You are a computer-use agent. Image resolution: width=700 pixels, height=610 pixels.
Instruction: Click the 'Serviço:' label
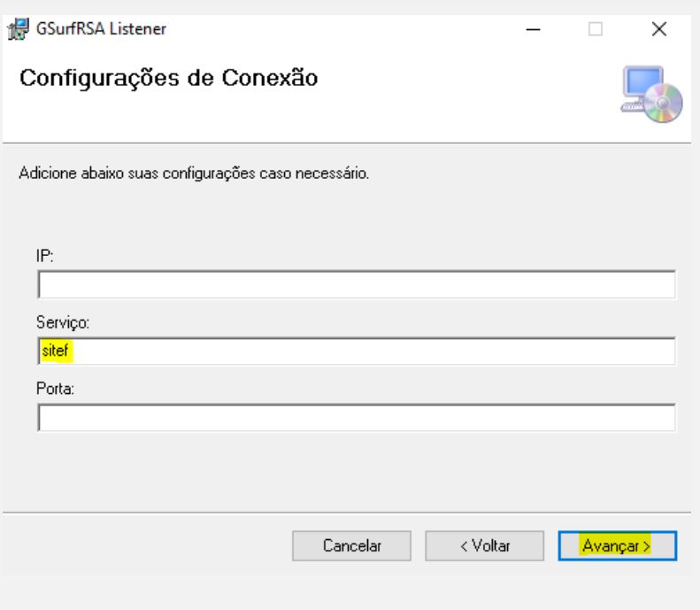[x=63, y=322]
